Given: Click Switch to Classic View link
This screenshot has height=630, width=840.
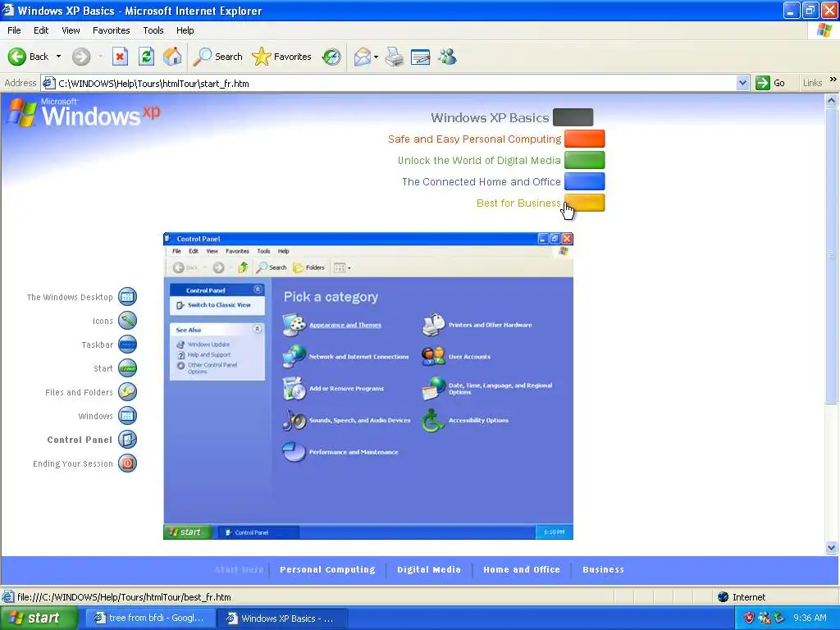Looking at the screenshot, I should pyautogui.click(x=218, y=305).
